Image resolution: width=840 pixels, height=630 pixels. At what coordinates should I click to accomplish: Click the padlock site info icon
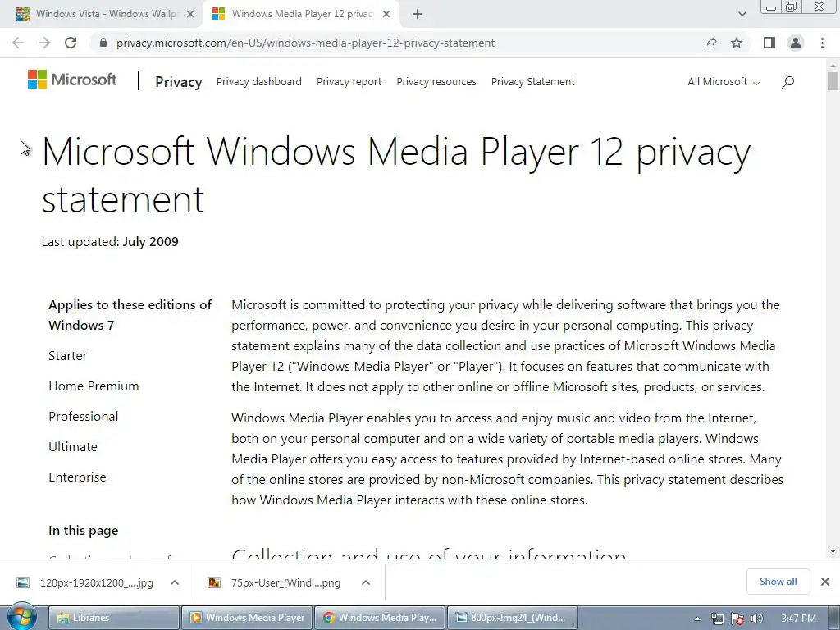(103, 43)
